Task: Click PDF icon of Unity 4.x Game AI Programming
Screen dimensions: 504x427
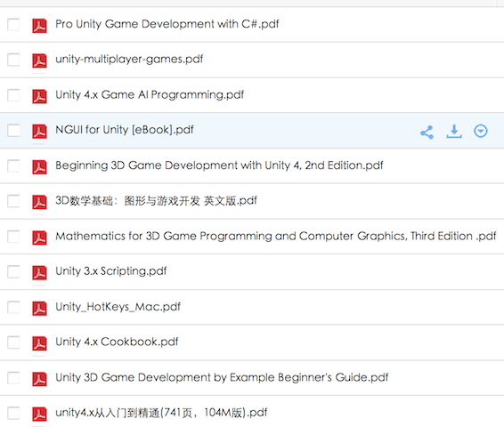Action: pyautogui.click(x=39, y=96)
